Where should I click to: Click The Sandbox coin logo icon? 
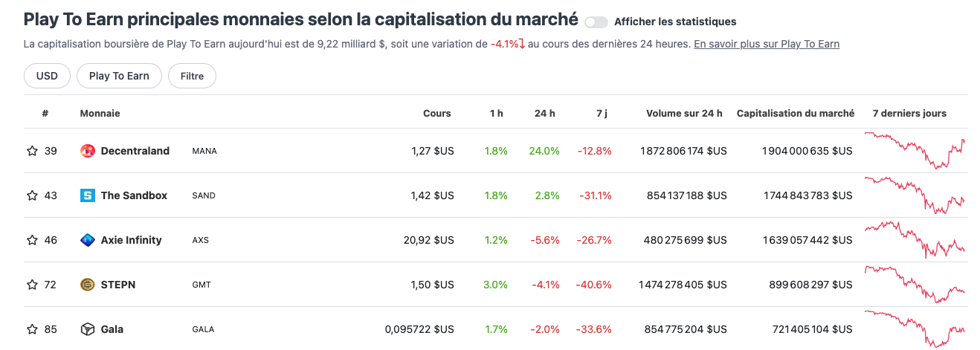(88, 195)
